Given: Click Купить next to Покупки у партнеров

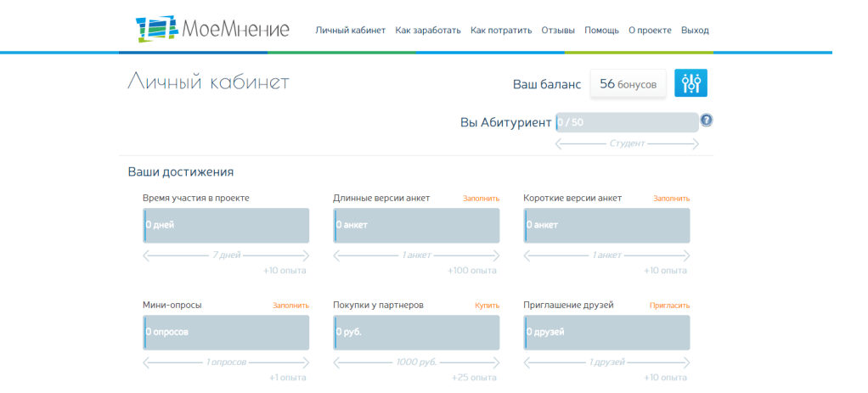Looking at the screenshot, I should click(487, 306).
